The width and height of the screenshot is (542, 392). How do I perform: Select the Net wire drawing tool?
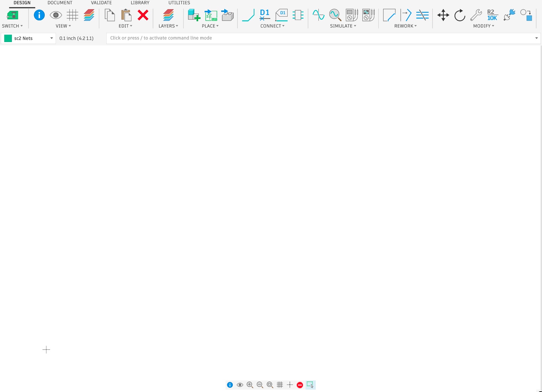click(248, 15)
